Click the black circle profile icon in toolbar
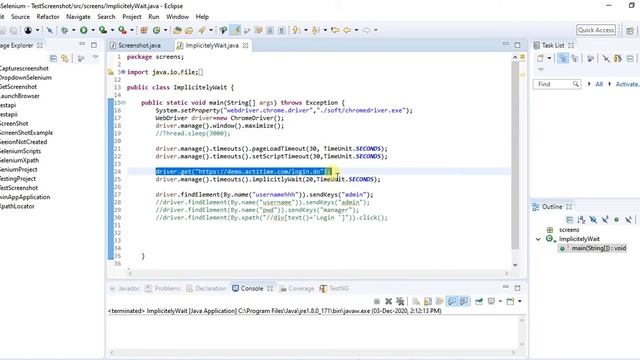The height and width of the screenshot is (360, 640). (28, 30)
